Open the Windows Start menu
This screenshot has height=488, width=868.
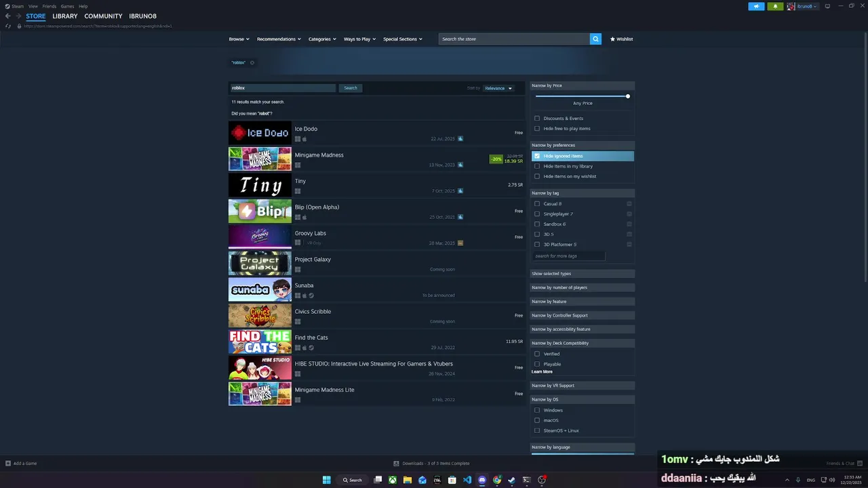[x=326, y=480]
